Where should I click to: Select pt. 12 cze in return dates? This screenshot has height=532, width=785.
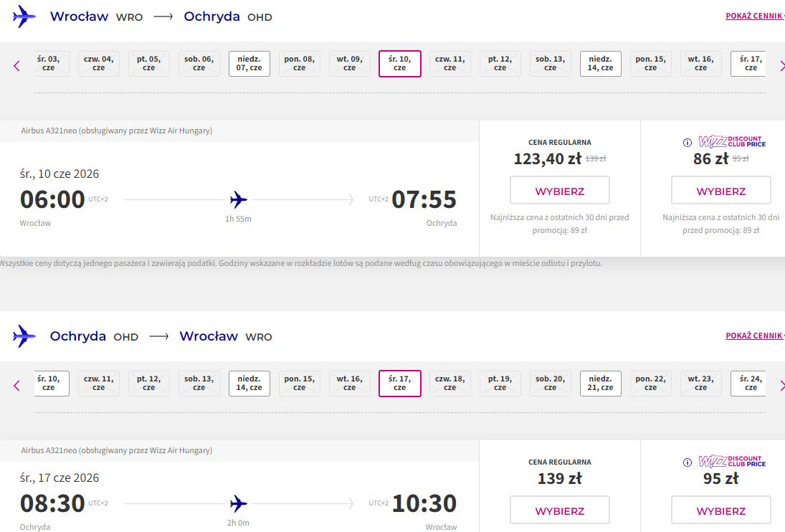click(x=148, y=384)
